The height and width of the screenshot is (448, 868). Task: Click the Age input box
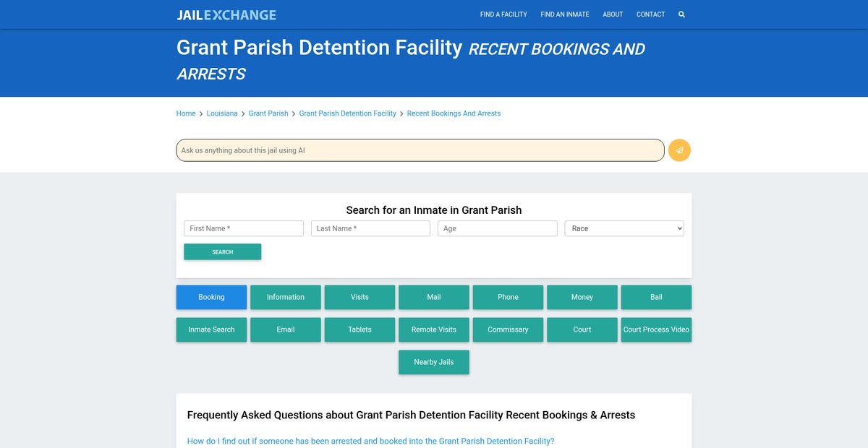tap(497, 228)
